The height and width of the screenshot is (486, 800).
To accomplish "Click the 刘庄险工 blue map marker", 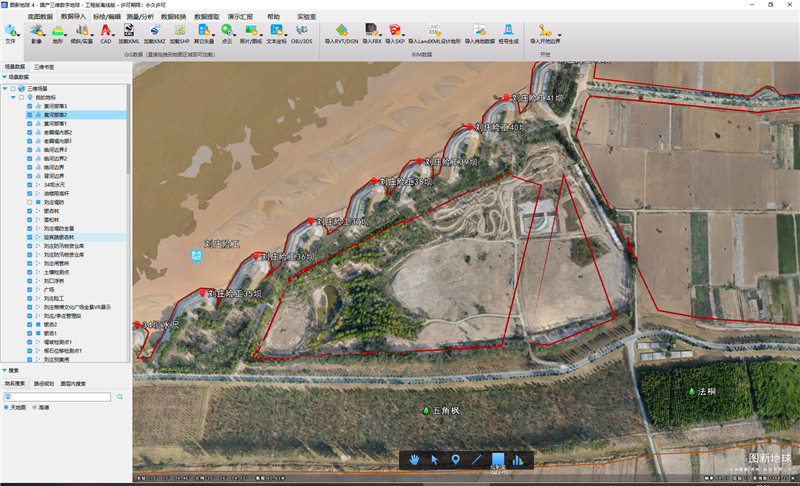I will pyautogui.click(x=196, y=255).
